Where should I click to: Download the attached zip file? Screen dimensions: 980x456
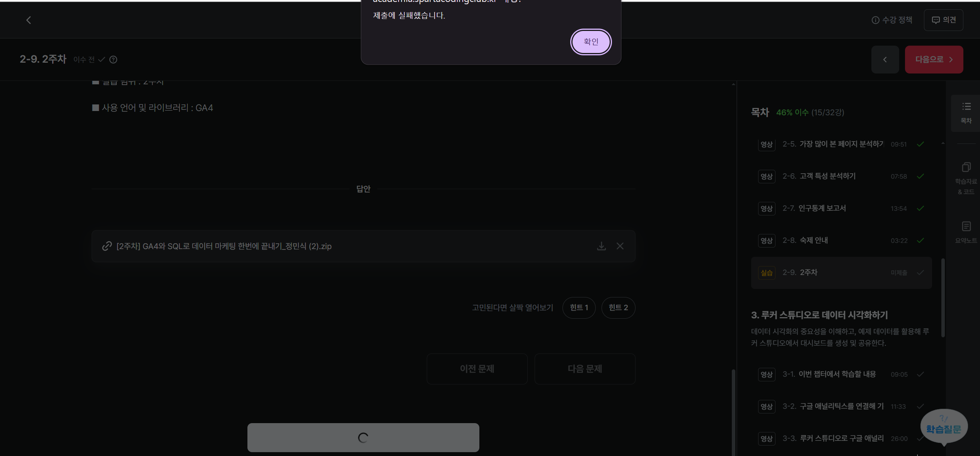pos(601,246)
